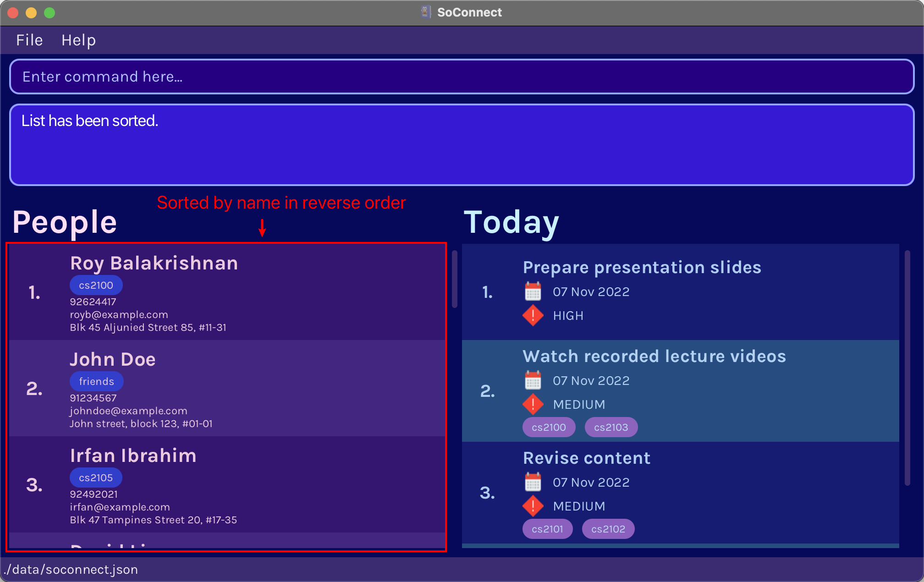The width and height of the screenshot is (924, 582).
Task: Click calendar icon for Watch recorded lecture videos
Action: click(533, 380)
